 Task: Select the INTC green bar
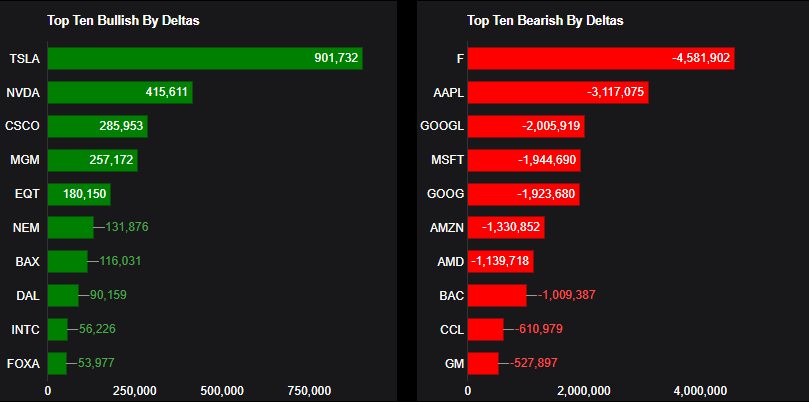point(58,329)
